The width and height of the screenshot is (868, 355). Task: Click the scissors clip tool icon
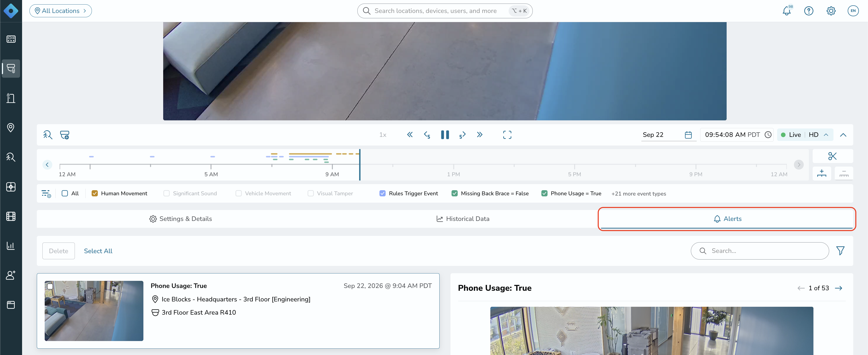[832, 156]
